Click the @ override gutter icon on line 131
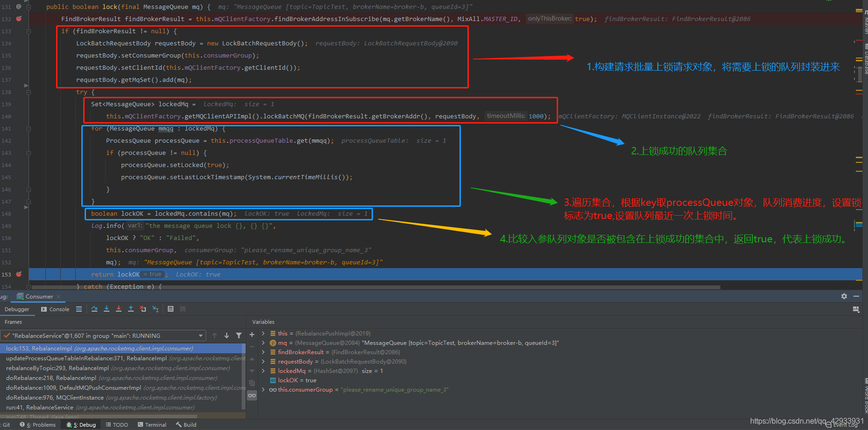The height and width of the screenshot is (430, 868). 19,7
